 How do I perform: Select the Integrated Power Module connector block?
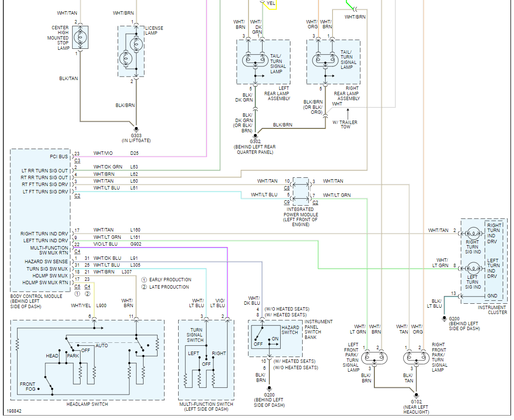coord(301,191)
